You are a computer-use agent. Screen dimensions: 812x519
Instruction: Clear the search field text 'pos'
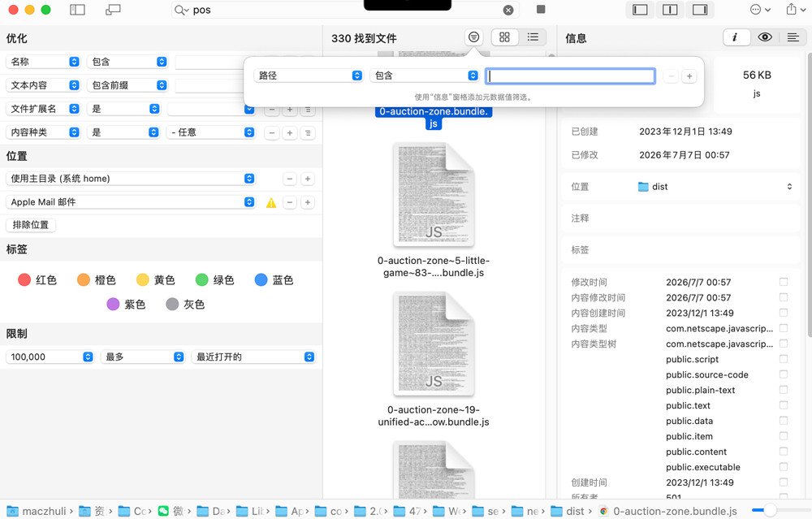coord(508,10)
